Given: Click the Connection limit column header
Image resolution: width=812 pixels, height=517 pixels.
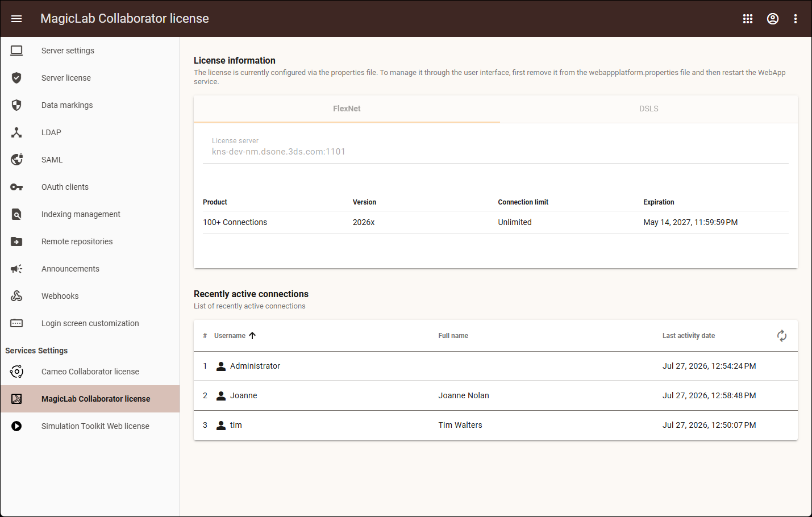Looking at the screenshot, I should 523,202.
